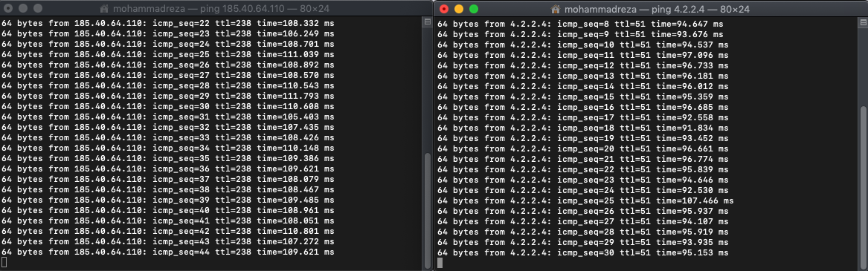Image resolution: width=868 pixels, height=271 pixels.
Task: Click the line with icmp_seq=35 time=109.386 ms
Action: click(168, 159)
